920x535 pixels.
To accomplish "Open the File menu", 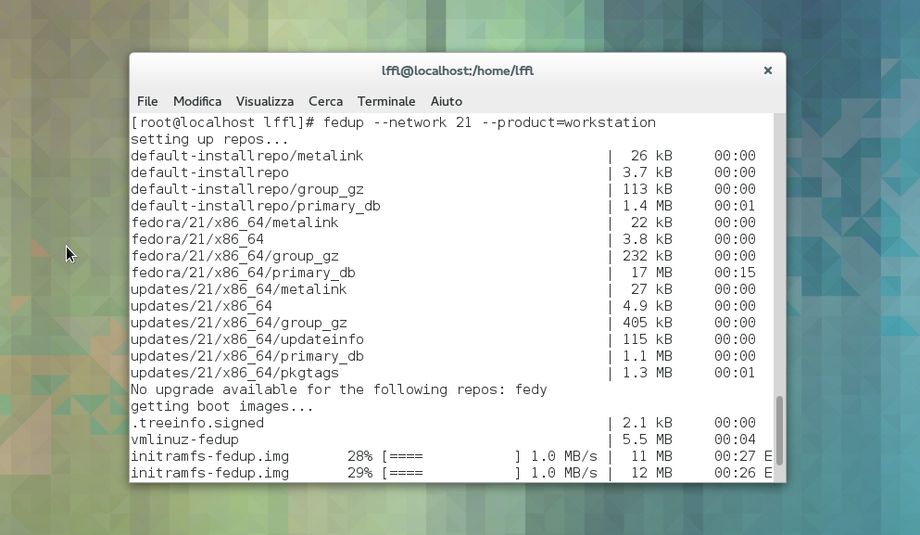I will [x=147, y=101].
